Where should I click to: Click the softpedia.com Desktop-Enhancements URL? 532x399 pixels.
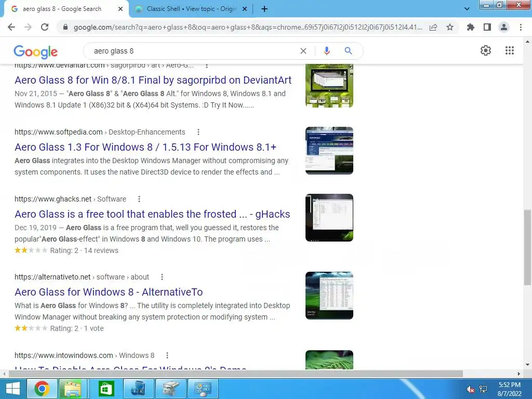coord(100,132)
